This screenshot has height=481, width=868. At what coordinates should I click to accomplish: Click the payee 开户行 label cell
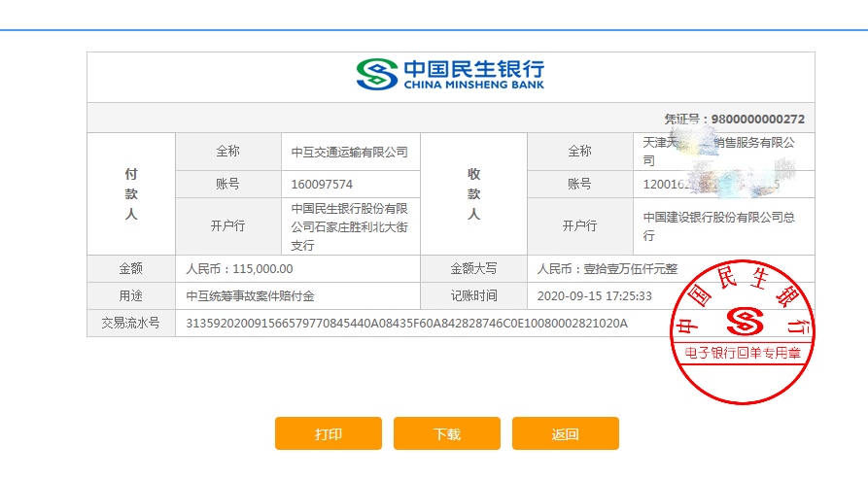click(x=580, y=226)
